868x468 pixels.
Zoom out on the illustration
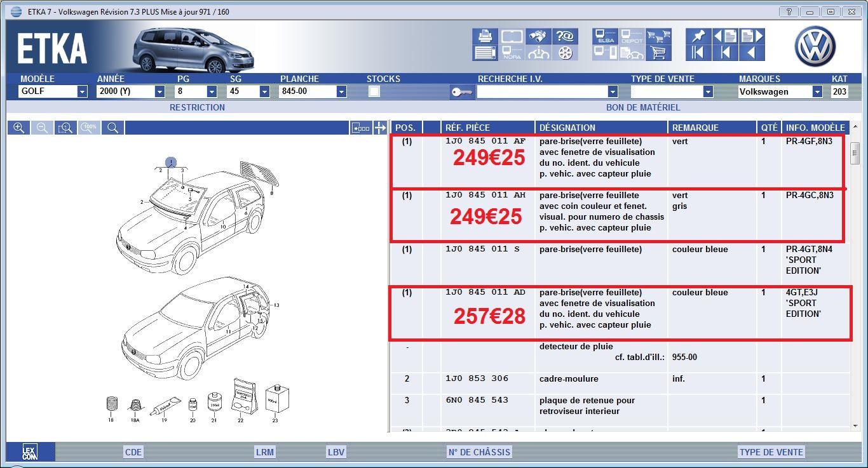[42, 128]
